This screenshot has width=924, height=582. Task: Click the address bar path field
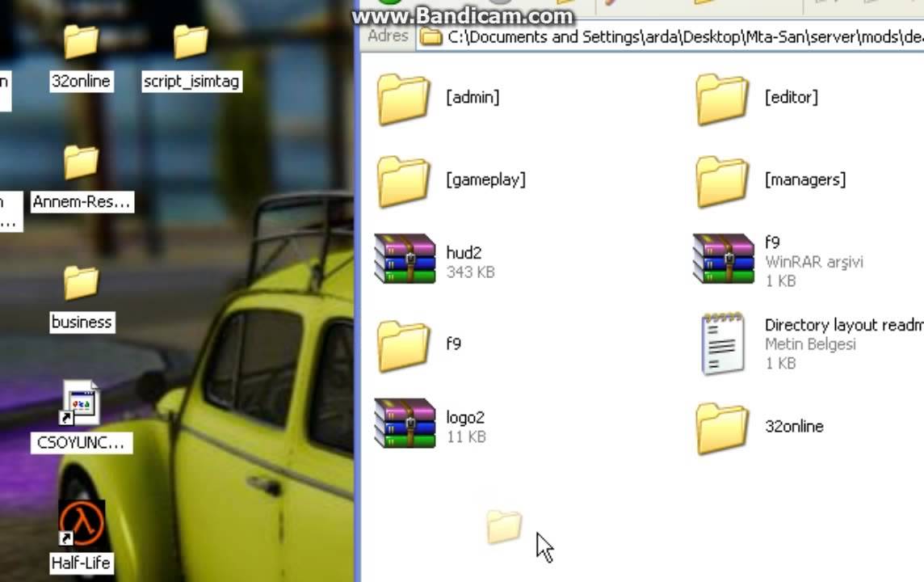(670, 37)
